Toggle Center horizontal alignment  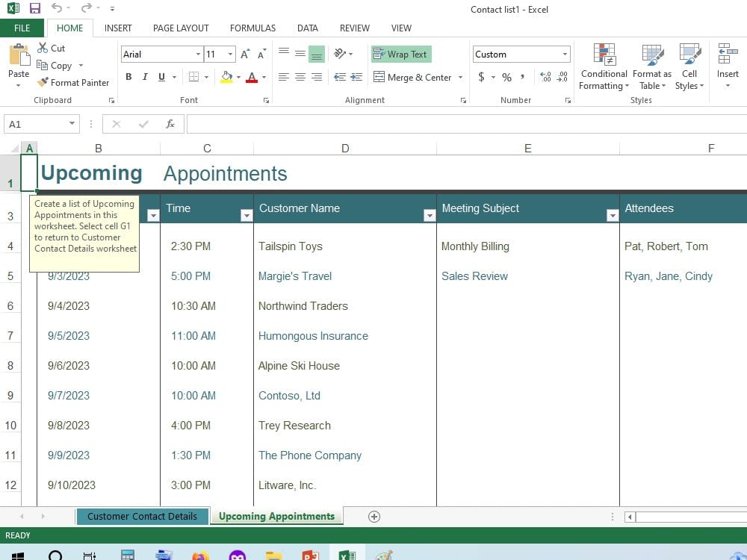pyautogui.click(x=300, y=77)
